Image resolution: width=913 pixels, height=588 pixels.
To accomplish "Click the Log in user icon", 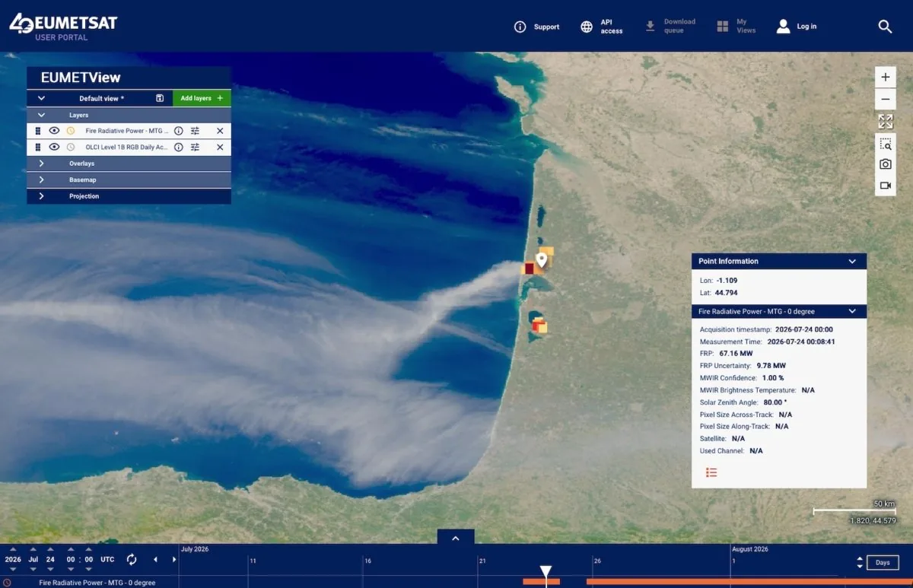I will (783, 27).
